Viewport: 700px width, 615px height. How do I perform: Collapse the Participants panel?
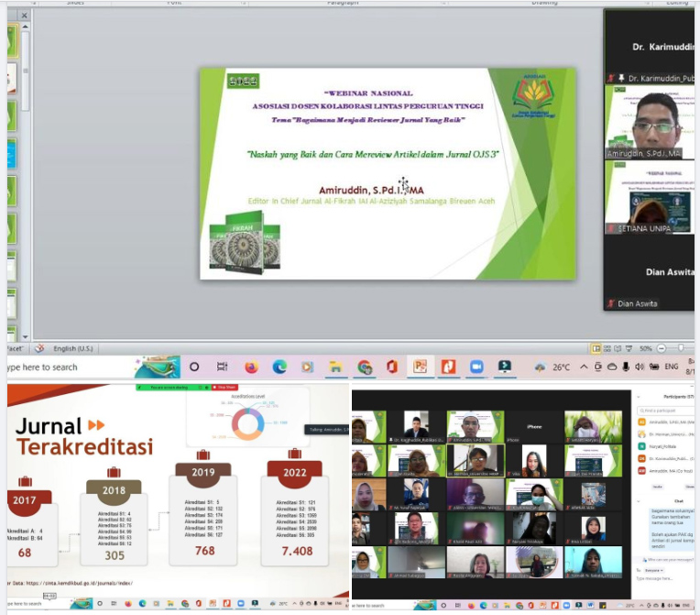[640, 396]
